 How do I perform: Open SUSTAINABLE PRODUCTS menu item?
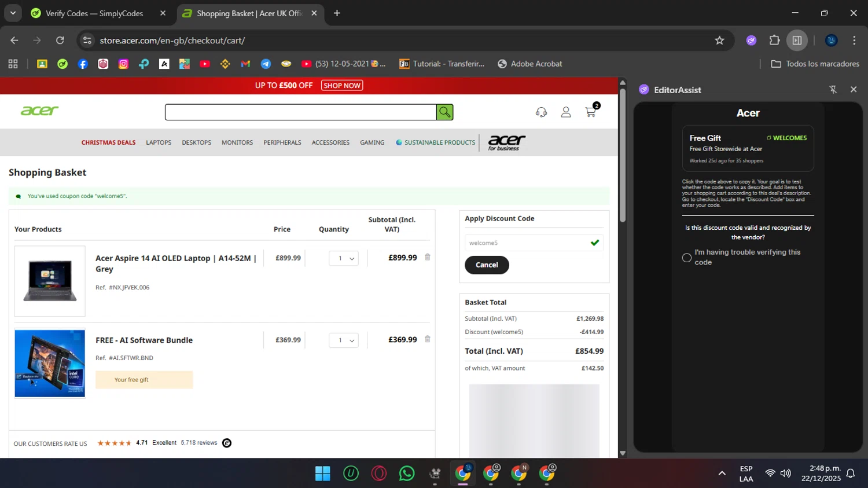(436, 142)
